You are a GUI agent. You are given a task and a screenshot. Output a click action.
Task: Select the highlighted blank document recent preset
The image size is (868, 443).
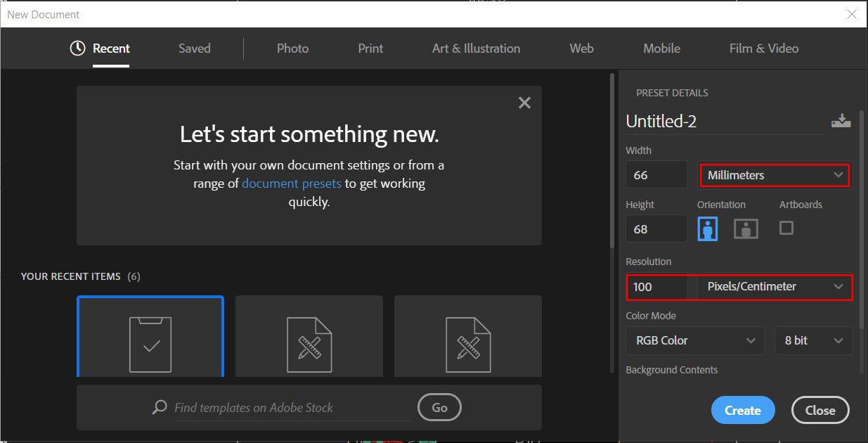(150, 336)
